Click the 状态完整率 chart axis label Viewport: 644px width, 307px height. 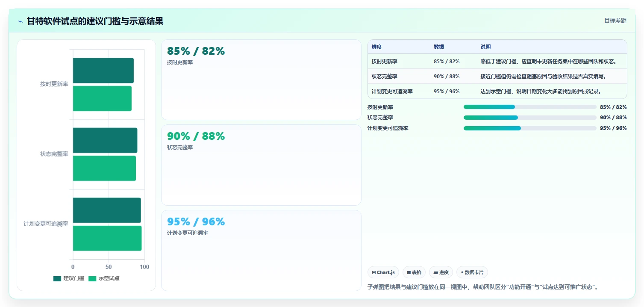tap(54, 154)
